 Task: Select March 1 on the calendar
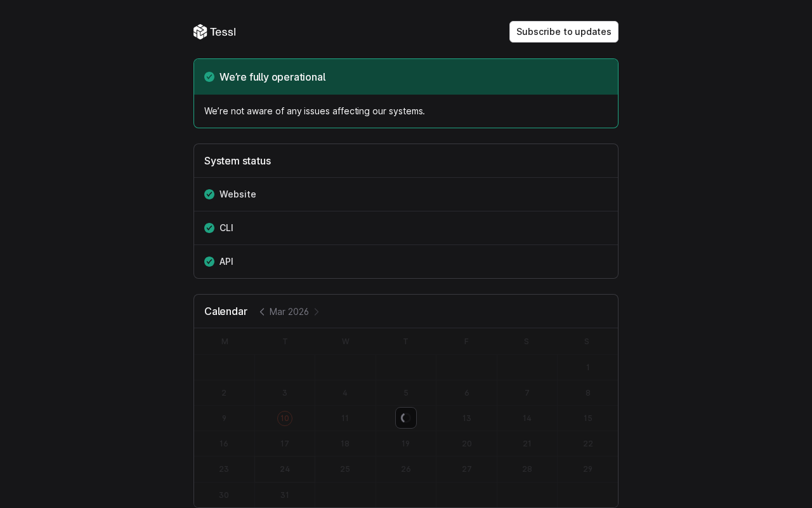588,367
